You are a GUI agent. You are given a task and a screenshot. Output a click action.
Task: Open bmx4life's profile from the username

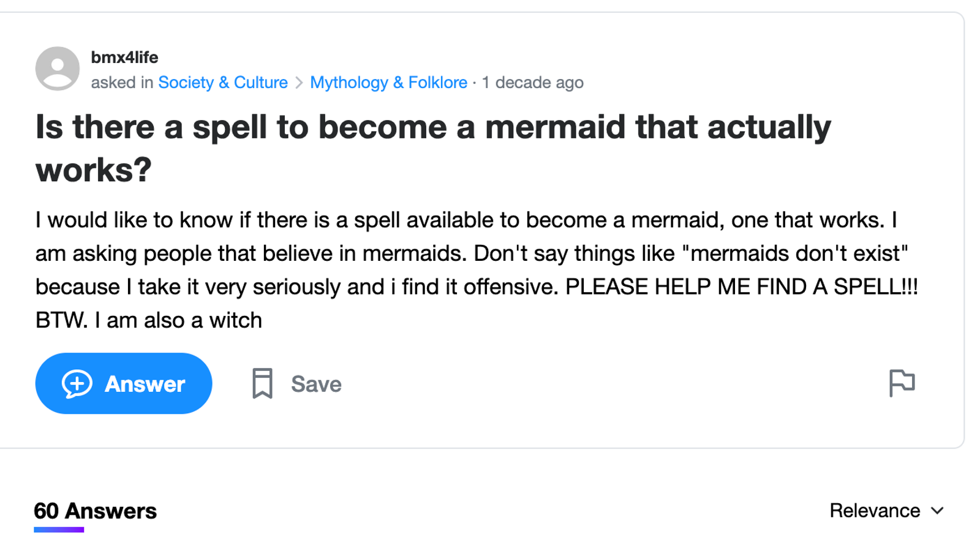[x=124, y=57]
